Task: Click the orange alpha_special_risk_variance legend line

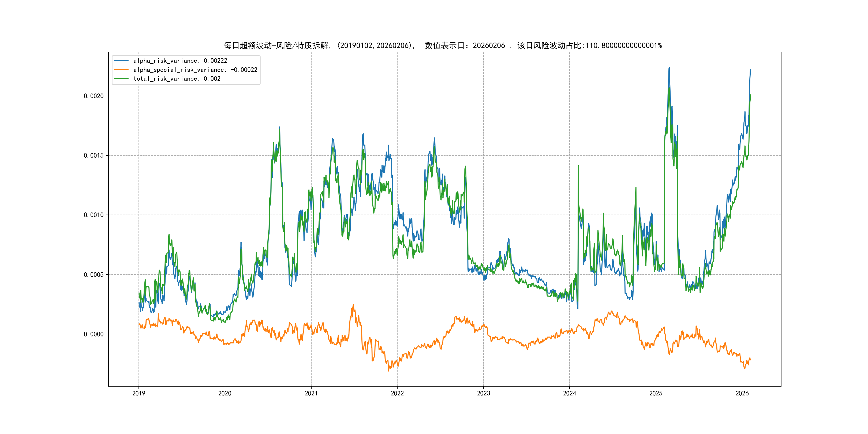Action: (121, 70)
